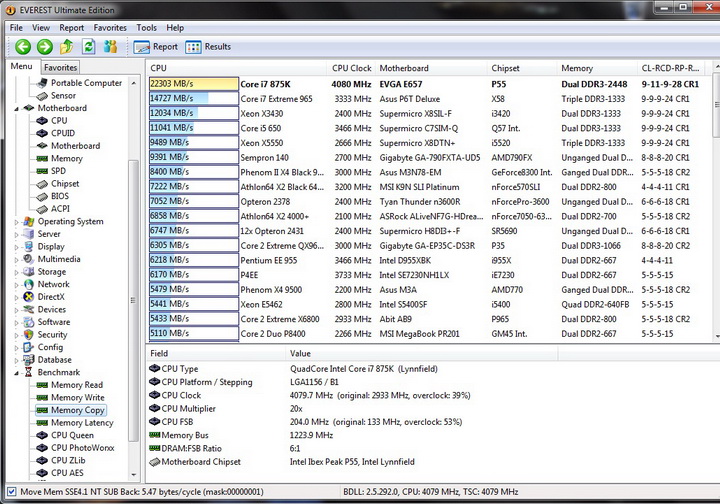Select the CPU Queen benchmark icon
Viewport: 720px width, 504px height.
point(42,435)
